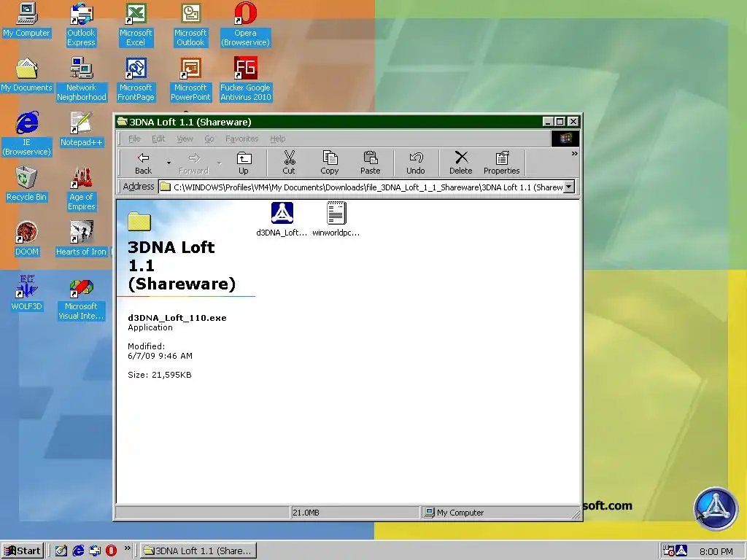Image resolution: width=747 pixels, height=560 pixels.
Task: Launch Internet Explorer from Quick Launch
Action: click(x=78, y=551)
